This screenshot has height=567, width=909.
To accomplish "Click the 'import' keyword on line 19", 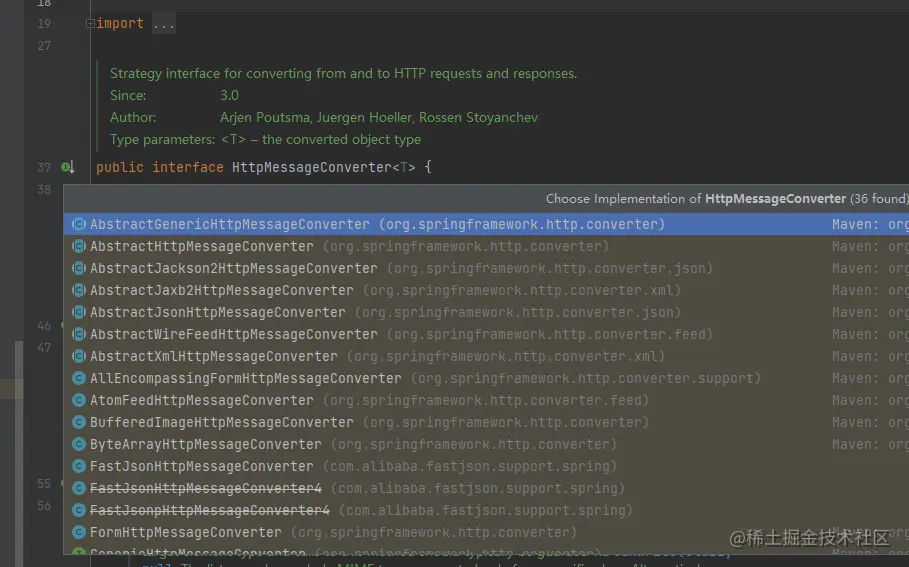I will coord(120,24).
